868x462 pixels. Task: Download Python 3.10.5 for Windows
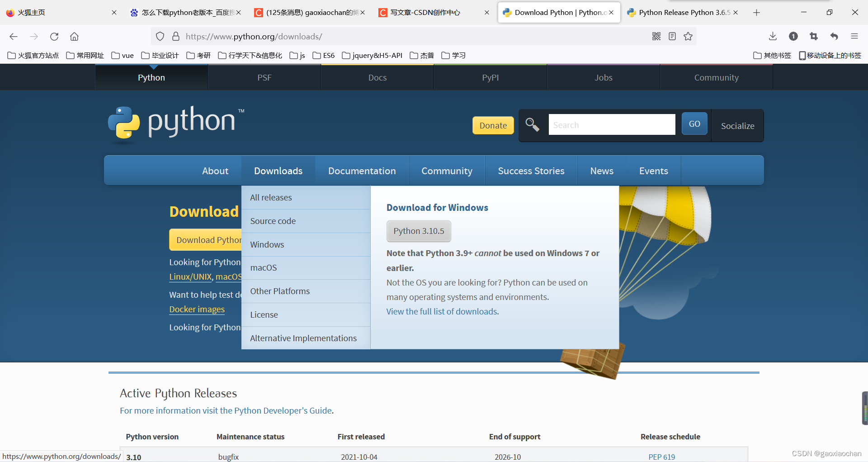(418, 231)
